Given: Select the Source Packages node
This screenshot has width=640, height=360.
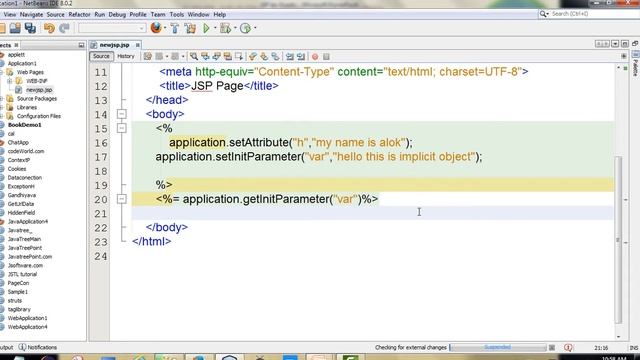Looking at the screenshot, I should click(37, 98).
